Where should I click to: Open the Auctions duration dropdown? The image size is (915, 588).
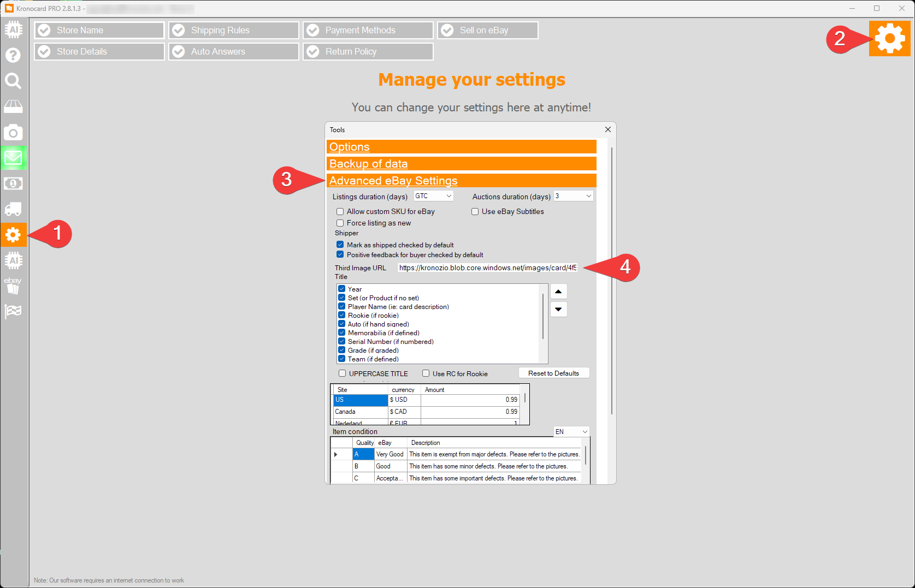(x=574, y=196)
